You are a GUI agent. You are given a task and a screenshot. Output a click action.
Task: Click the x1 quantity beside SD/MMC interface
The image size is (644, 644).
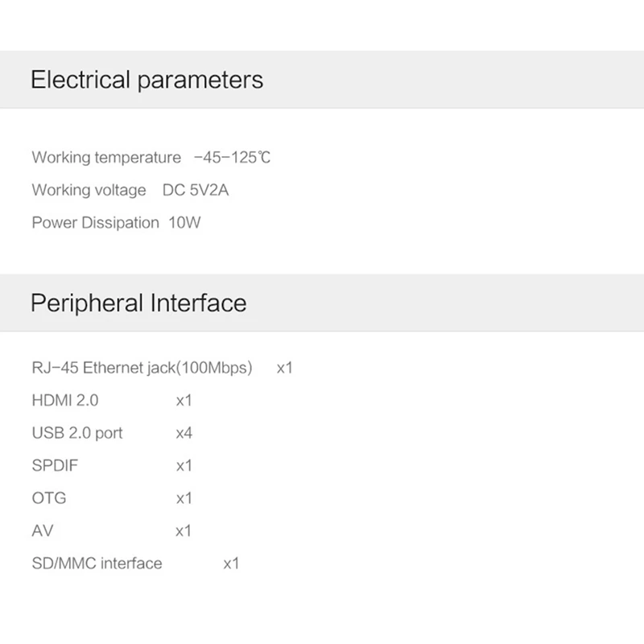[231, 563]
